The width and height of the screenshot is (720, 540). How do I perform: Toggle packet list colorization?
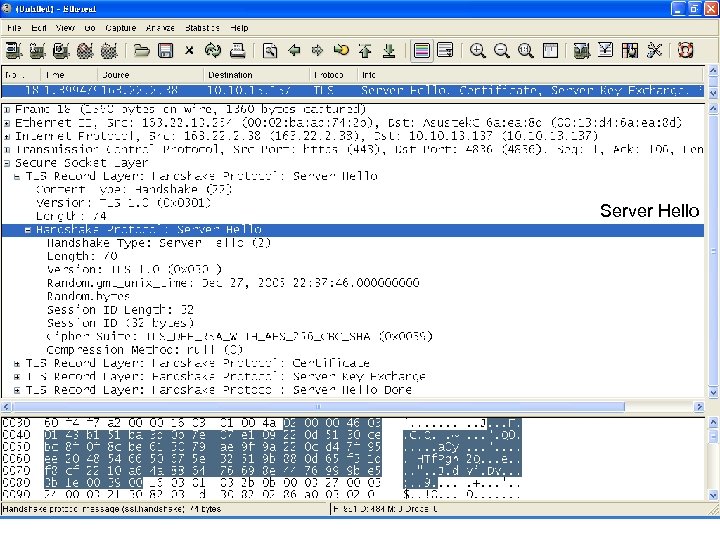422,50
